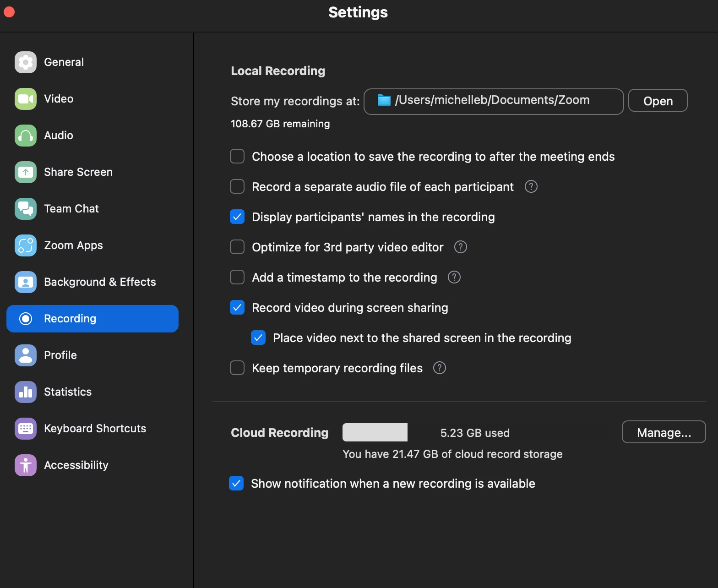Uncheck Show notification for new recording
The height and width of the screenshot is (588, 718).
pyautogui.click(x=236, y=484)
